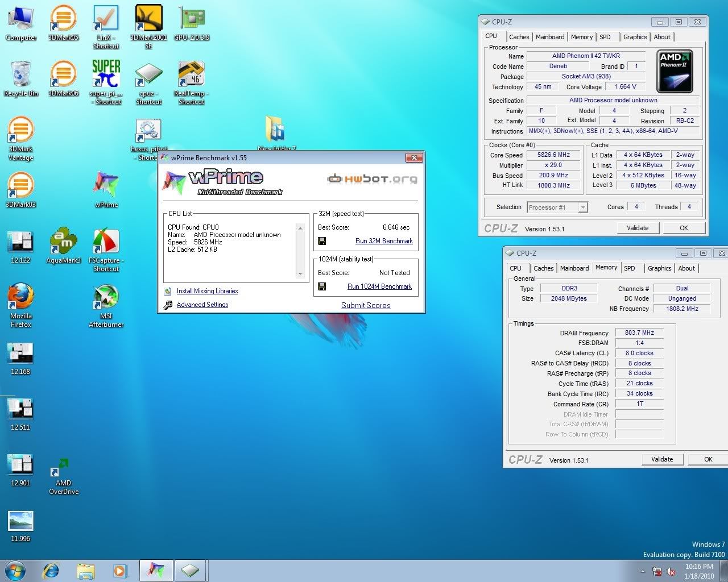Click Run 1024M Benchmark link
Screen dimensions: 728x582
[379, 286]
